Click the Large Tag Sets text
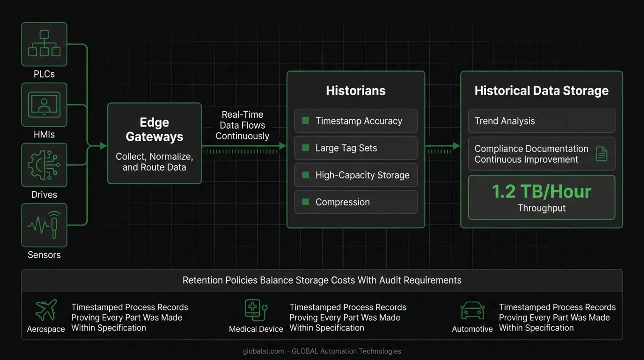The height and width of the screenshot is (360, 644). click(346, 148)
